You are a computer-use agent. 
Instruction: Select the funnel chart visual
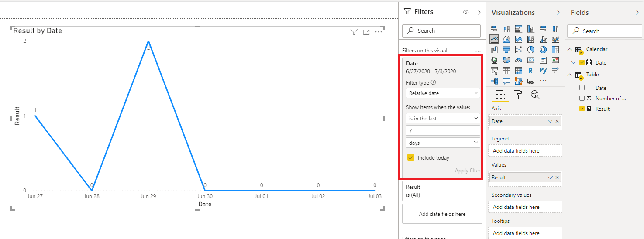click(x=506, y=50)
